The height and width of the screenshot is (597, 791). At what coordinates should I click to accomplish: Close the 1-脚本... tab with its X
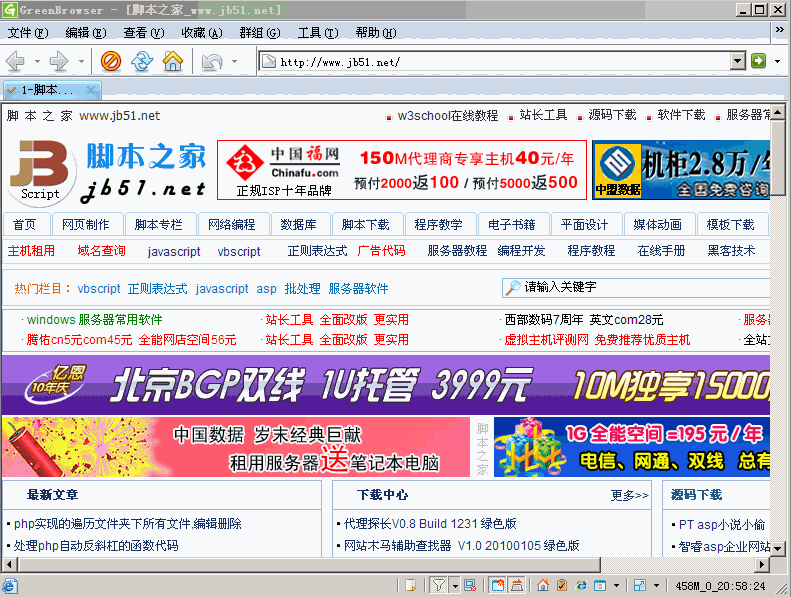coord(91,90)
